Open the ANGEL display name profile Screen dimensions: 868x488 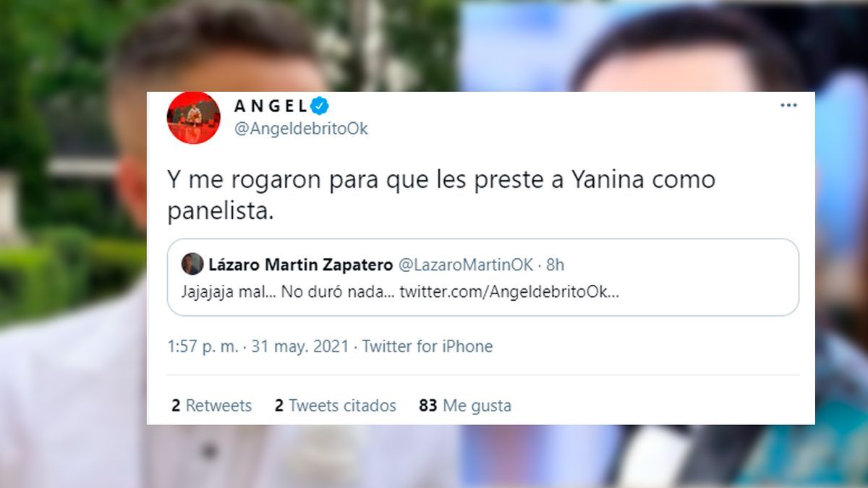pyautogui.click(x=271, y=106)
